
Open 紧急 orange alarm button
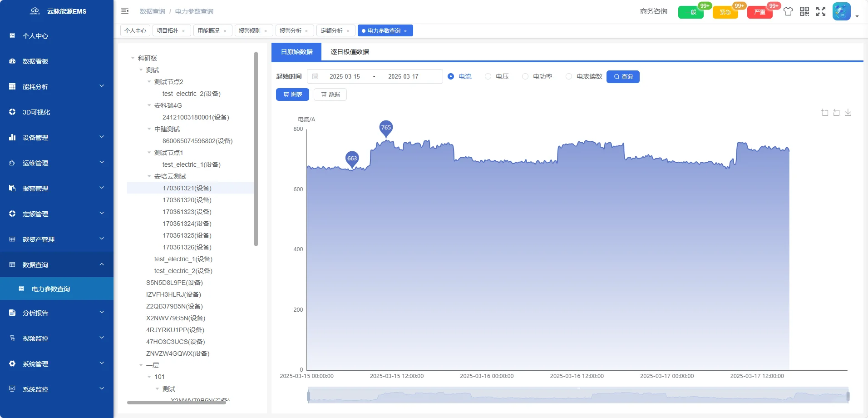tap(725, 12)
